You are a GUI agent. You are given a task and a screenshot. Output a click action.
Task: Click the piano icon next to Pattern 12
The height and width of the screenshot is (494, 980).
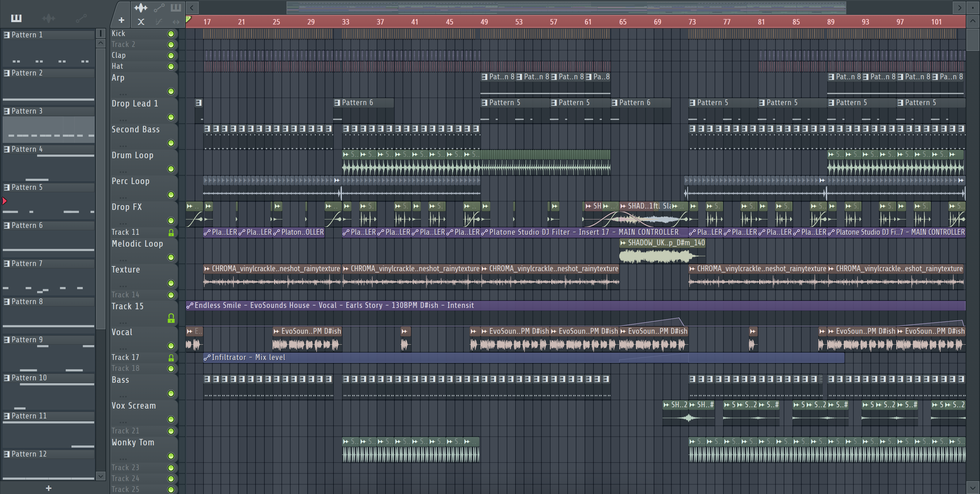click(x=6, y=454)
